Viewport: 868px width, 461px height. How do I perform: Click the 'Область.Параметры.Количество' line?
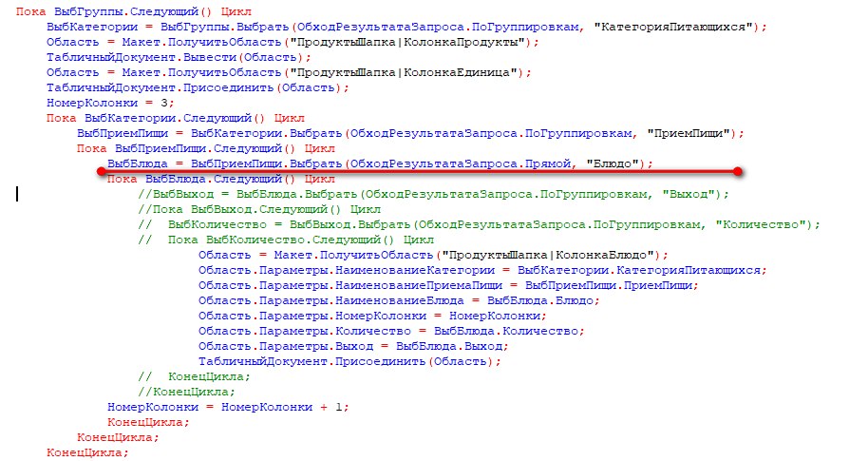[x=392, y=332]
